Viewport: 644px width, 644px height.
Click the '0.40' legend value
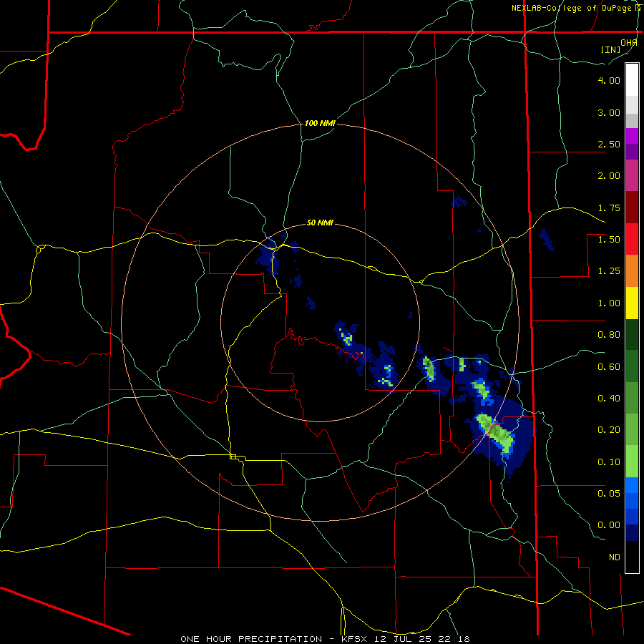tap(609, 399)
